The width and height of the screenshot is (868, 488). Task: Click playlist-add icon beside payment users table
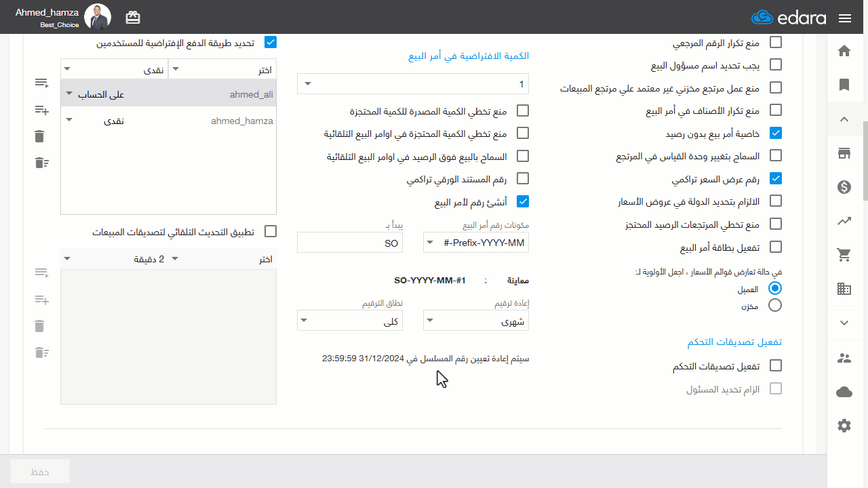coord(41,110)
